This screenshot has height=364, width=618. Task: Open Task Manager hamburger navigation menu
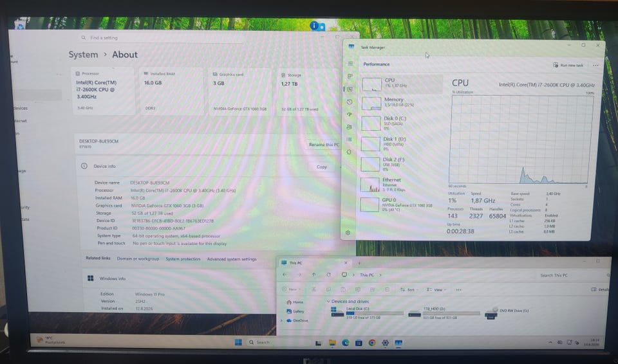coord(350,64)
